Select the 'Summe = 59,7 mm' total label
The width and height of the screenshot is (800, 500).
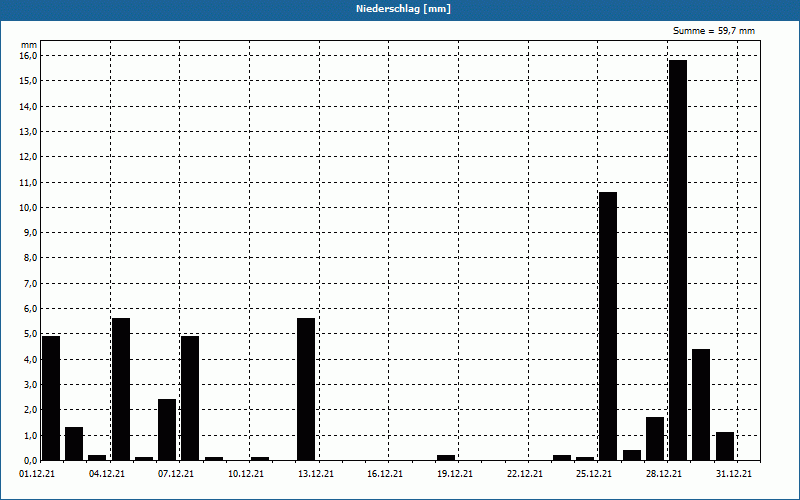(714, 31)
